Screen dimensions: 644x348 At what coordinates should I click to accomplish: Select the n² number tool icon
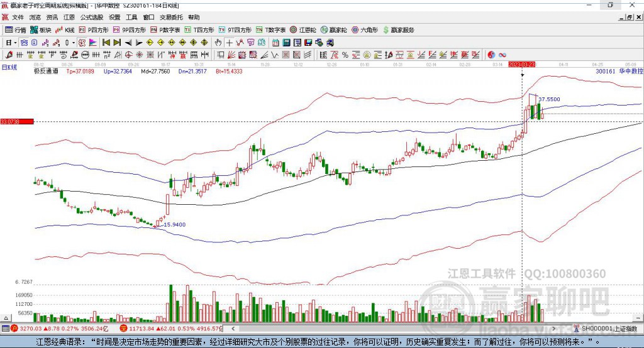pos(107,55)
